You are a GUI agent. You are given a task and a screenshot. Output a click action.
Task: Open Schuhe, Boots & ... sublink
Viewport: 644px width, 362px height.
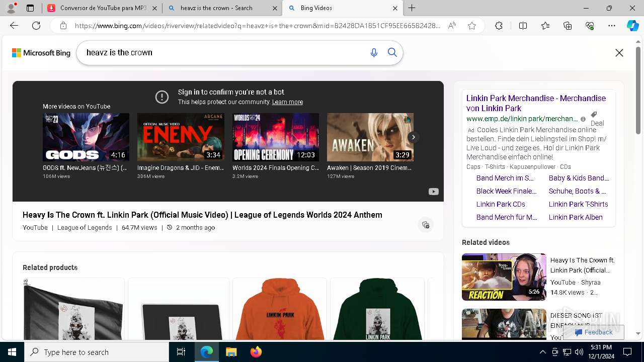point(577,191)
